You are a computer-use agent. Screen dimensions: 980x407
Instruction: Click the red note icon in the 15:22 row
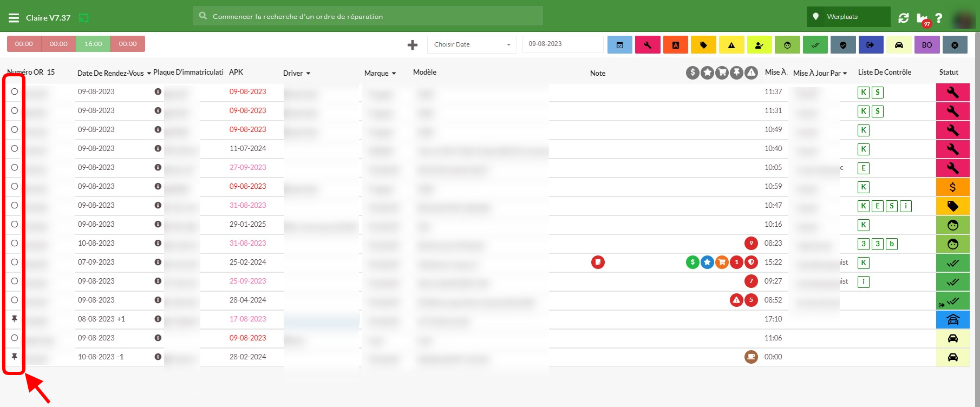tap(598, 262)
